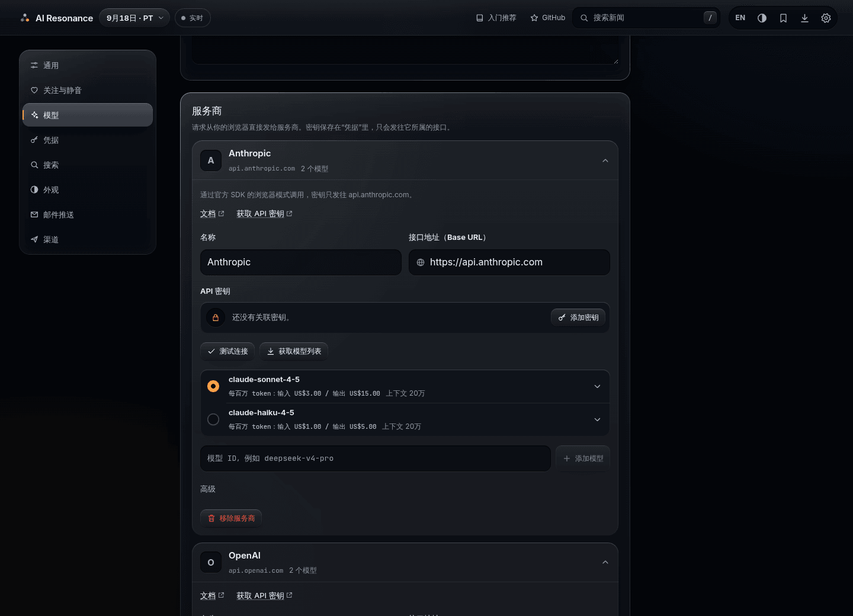
Task: Click 添加模型 add model button
Action: 583,458
